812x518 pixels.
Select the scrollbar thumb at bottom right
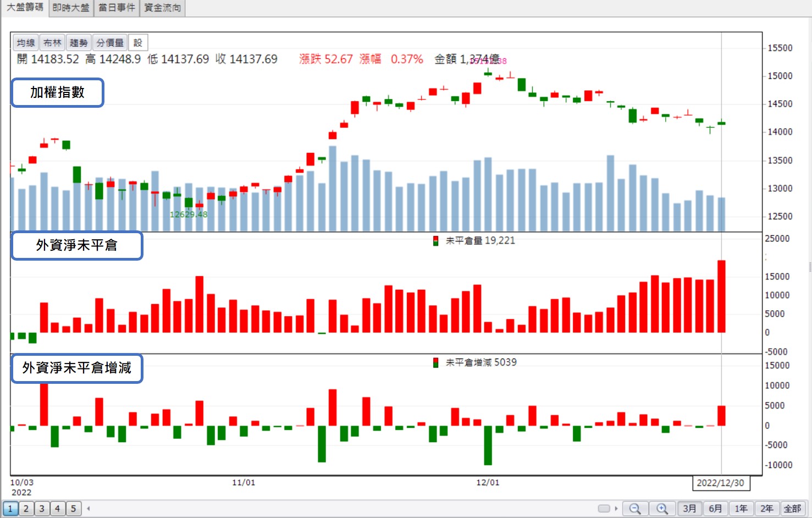pyautogui.click(x=604, y=509)
